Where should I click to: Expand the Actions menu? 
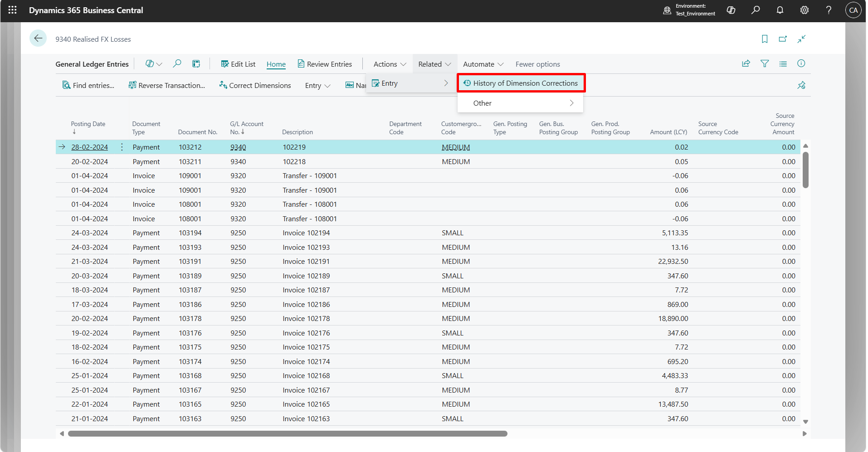coord(390,64)
